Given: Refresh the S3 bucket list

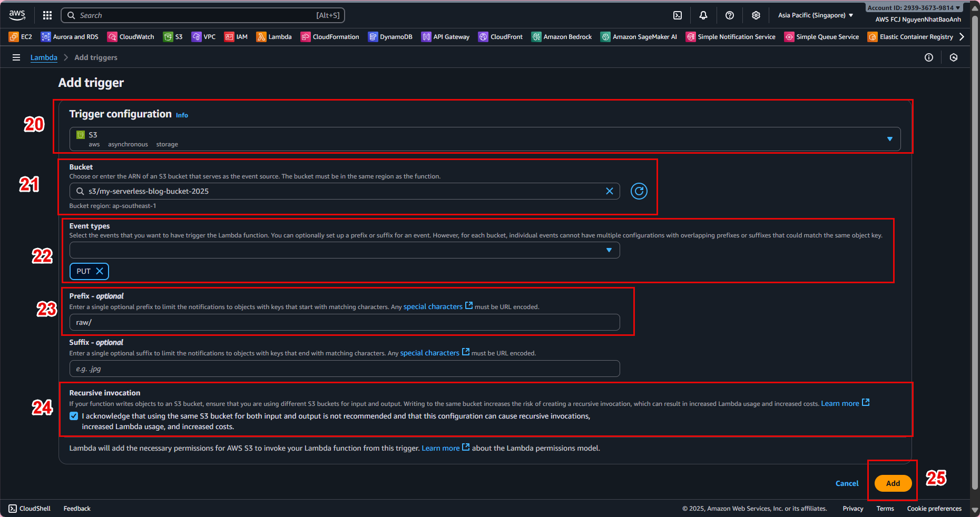Looking at the screenshot, I should [x=639, y=191].
